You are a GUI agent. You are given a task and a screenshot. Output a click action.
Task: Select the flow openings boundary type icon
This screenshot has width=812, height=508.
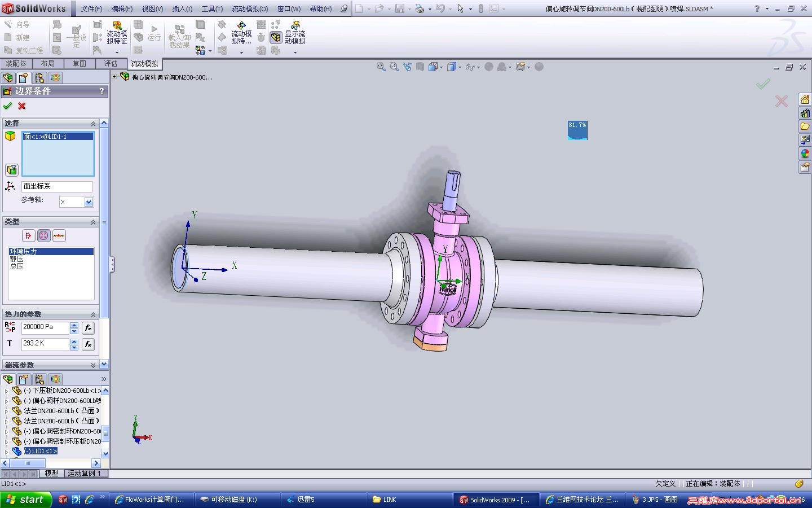(29, 235)
